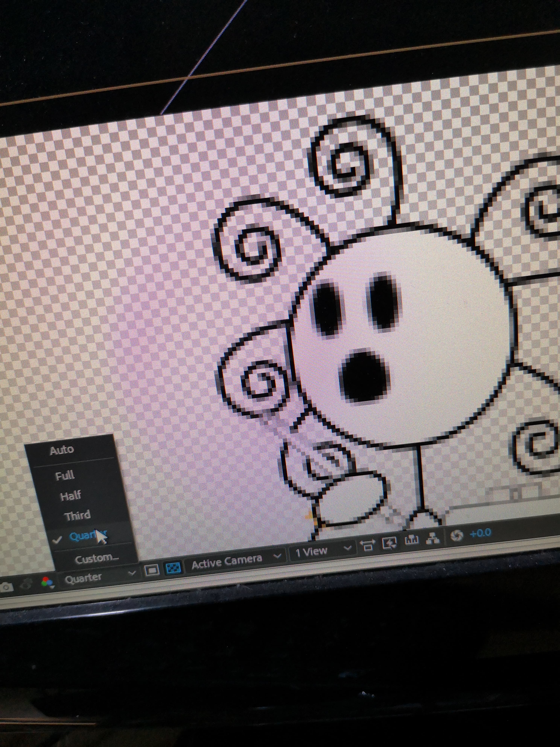This screenshot has width=560, height=747.
Task: Click the Fast Previews icon
Action: (x=390, y=543)
